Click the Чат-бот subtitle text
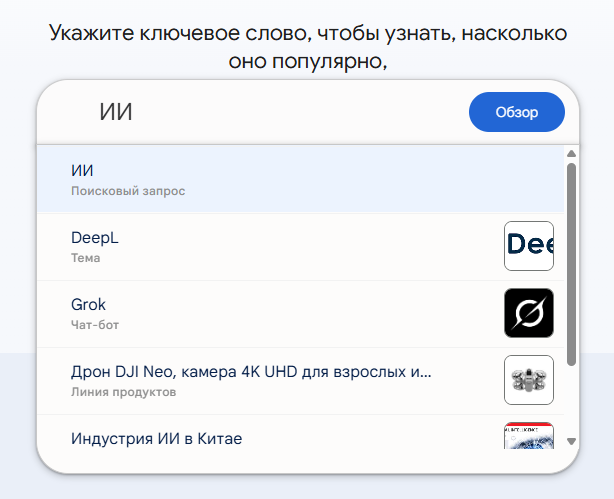Viewport: 614px width, 499px height. (x=95, y=325)
